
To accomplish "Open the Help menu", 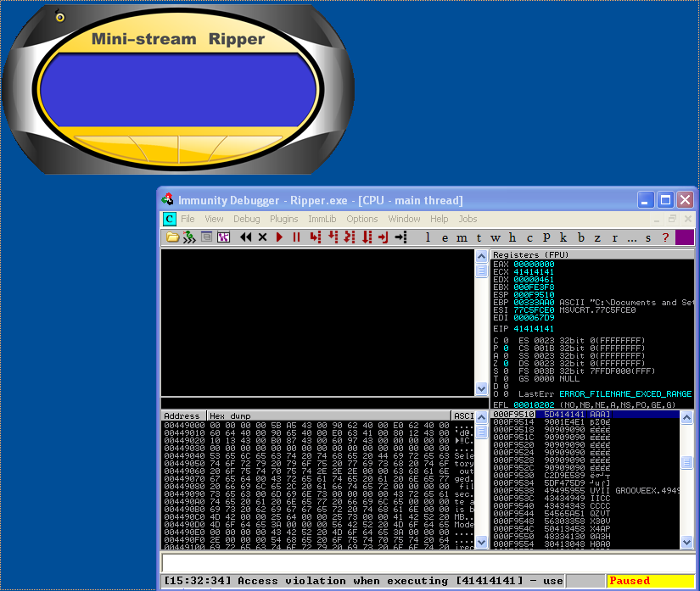I will [x=440, y=219].
